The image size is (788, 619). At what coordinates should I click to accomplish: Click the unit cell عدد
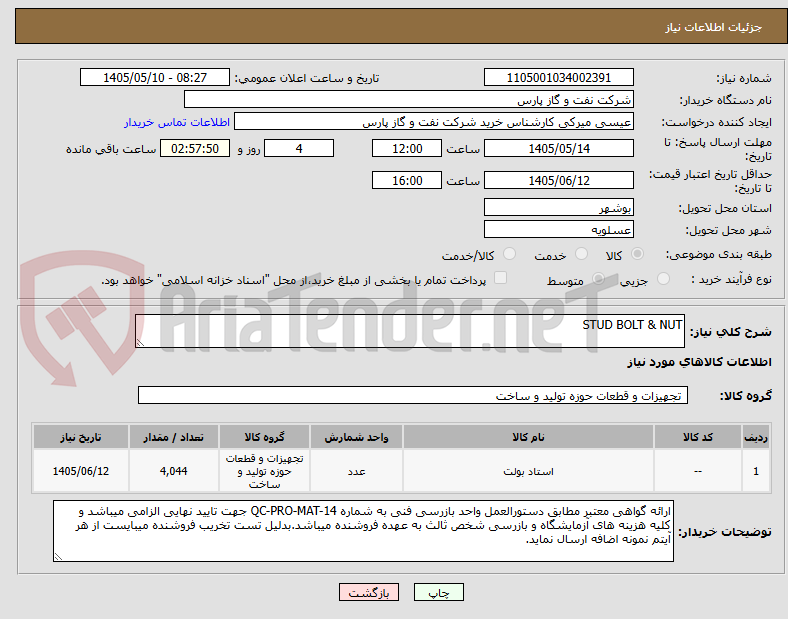pos(356,471)
